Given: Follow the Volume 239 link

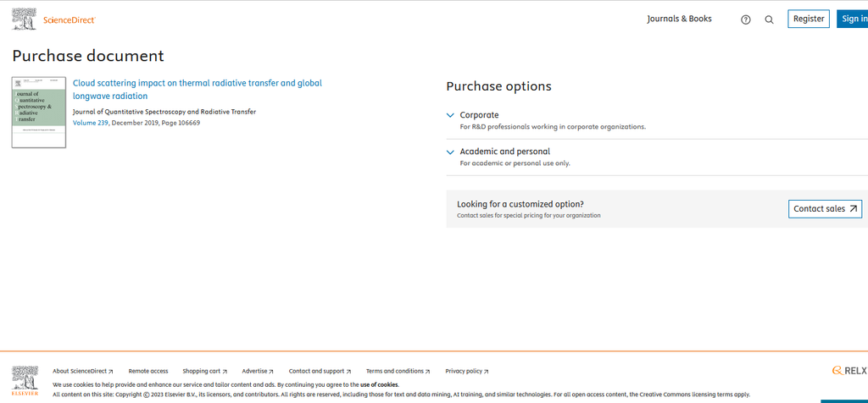Looking at the screenshot, I should tap(91, 123).
